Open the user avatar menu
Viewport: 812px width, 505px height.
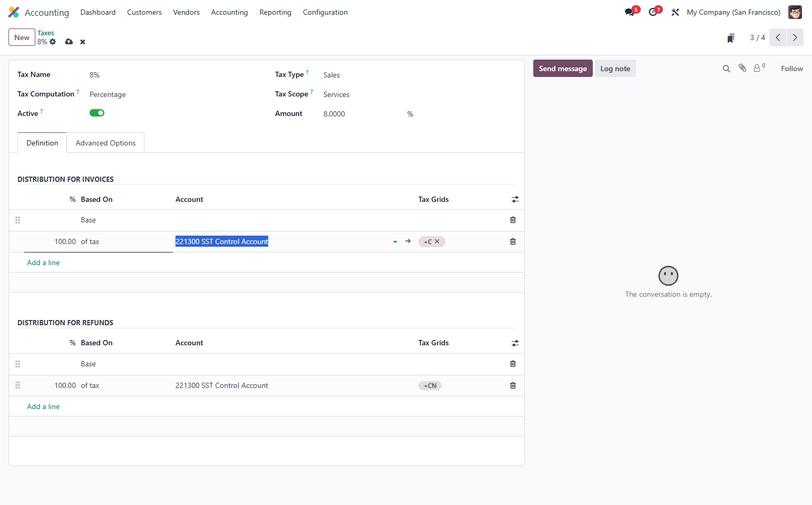coord(795,12)
